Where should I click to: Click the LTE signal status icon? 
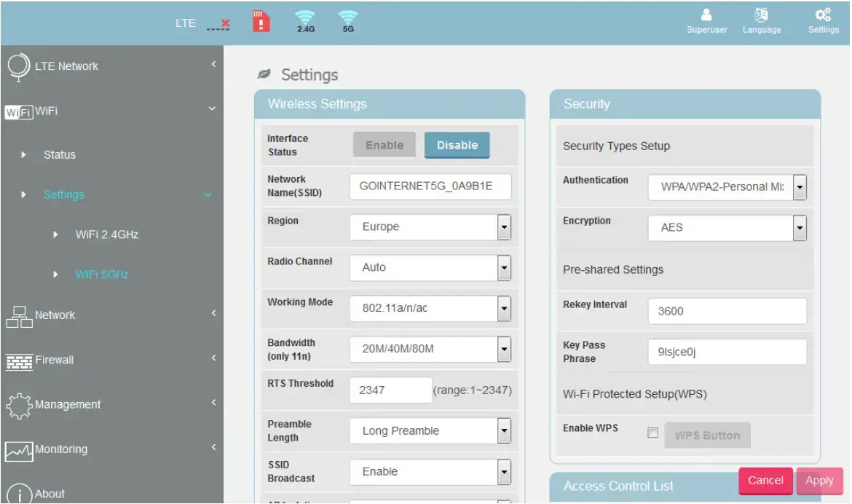click(x=218, y=23)
